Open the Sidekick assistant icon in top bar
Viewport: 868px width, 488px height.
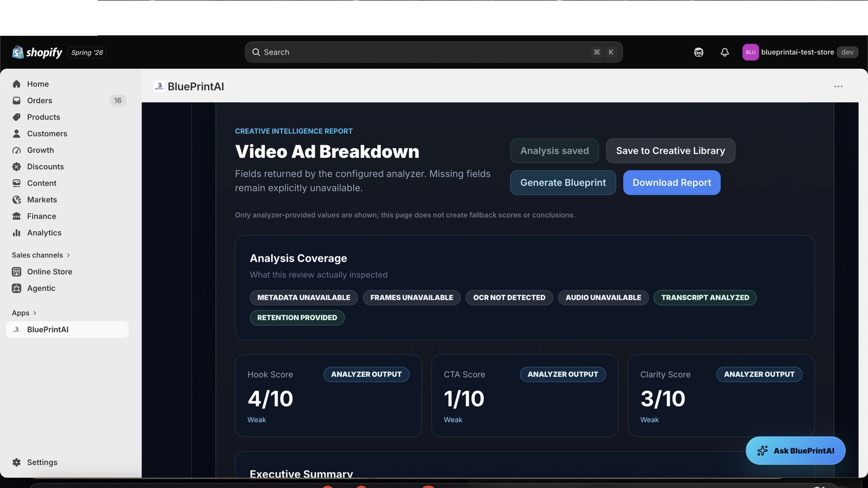click(699, 52)
